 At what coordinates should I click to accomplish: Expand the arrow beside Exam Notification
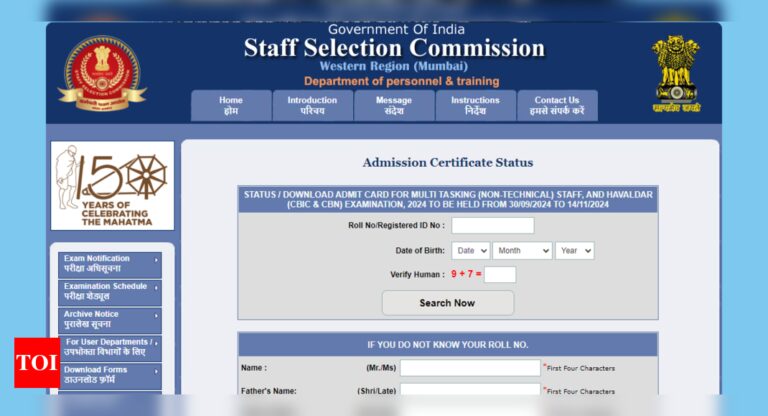pos(156,260)
